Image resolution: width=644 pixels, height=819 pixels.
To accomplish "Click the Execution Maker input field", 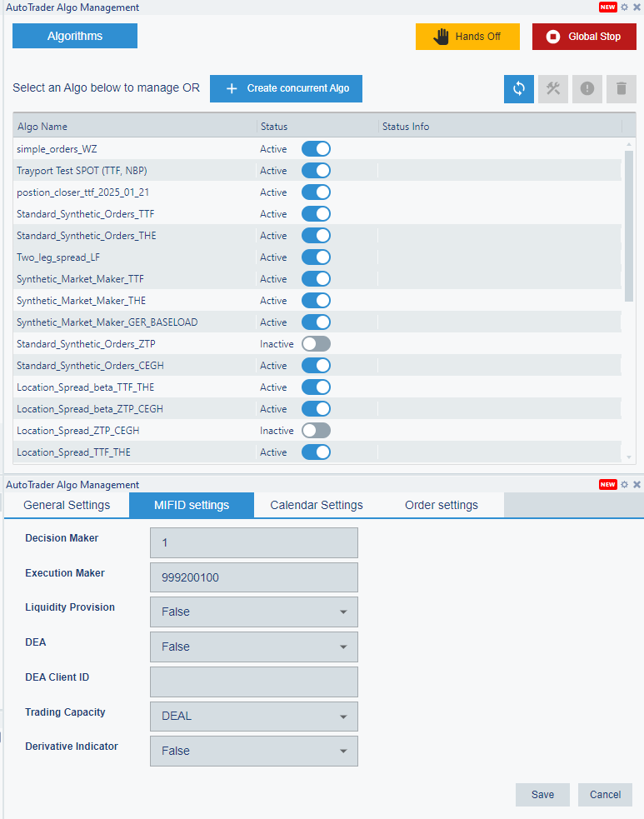I will pyautogui.click(x=253, y=577).
